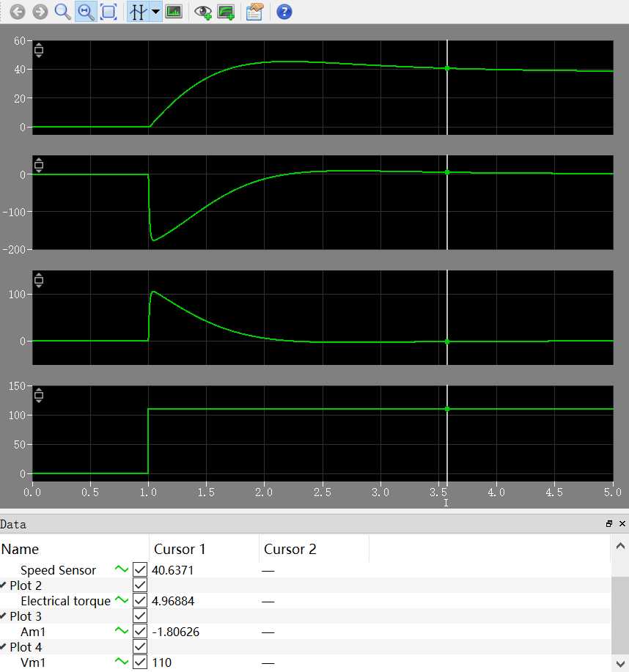Collapse the Plot 3 tree group
The image size is (629, 672).
point(3,616)
